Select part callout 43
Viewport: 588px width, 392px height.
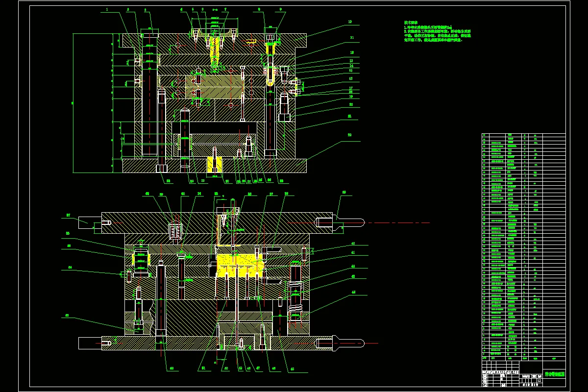pos(353,277)
